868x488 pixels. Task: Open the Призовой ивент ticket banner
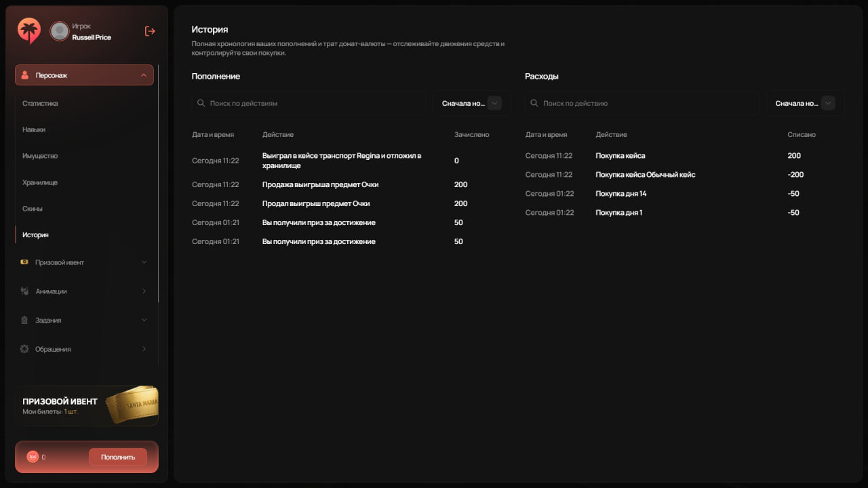point(87,405)
